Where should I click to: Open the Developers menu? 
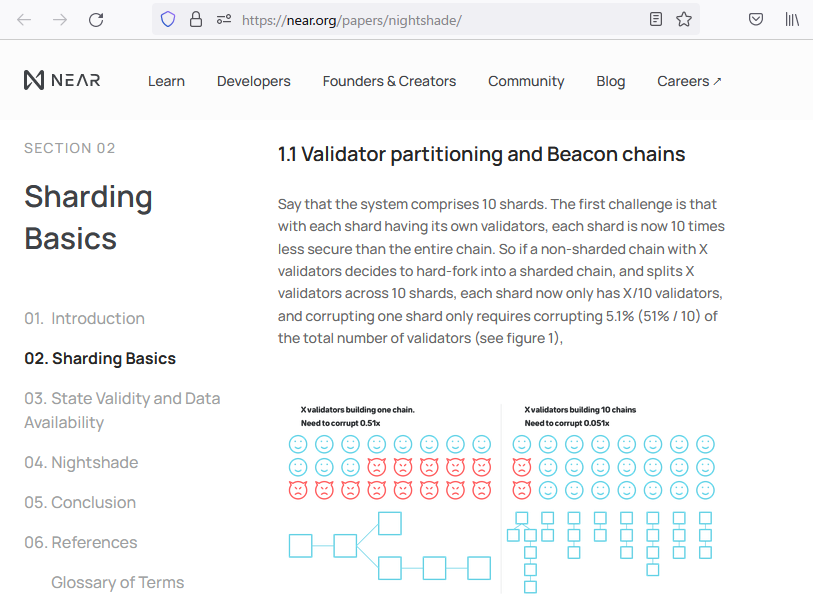[x=254, y=81]
